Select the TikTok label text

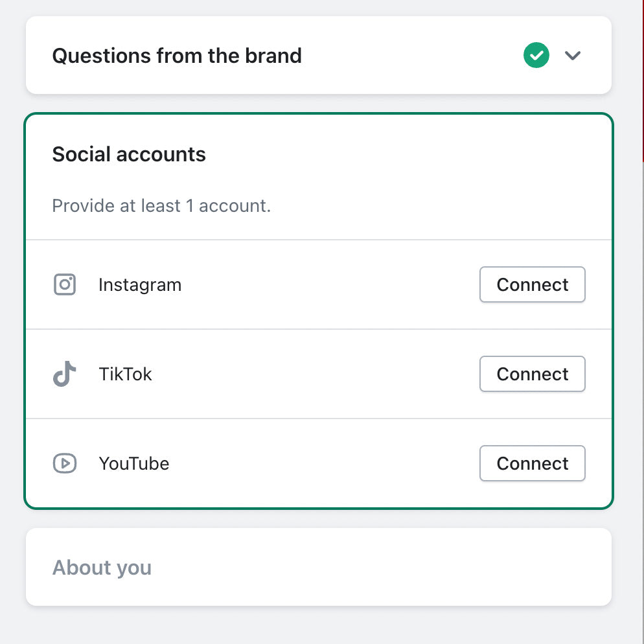coord(125,374)
